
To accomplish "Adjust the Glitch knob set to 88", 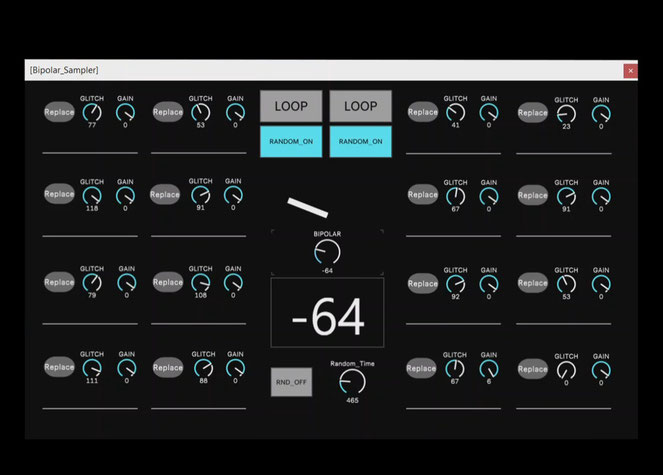I will pyautogui.click(x=203, y=368).
